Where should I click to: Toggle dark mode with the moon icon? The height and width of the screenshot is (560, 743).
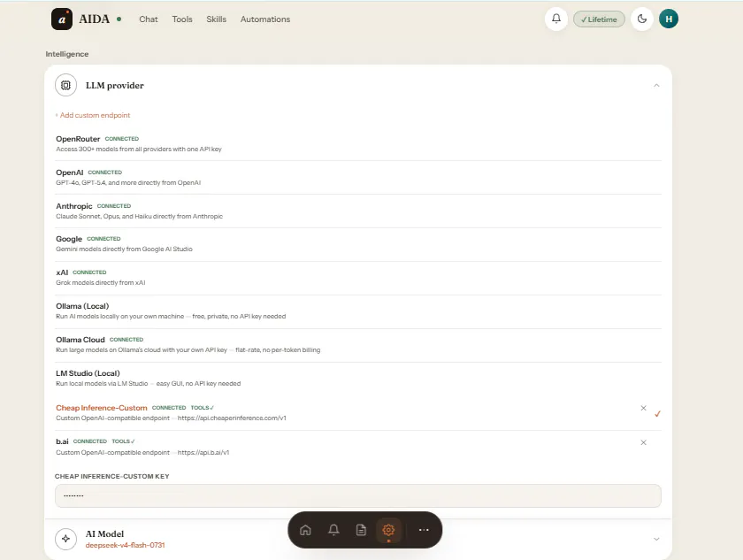pyautogui.click(x=642, y=19)
